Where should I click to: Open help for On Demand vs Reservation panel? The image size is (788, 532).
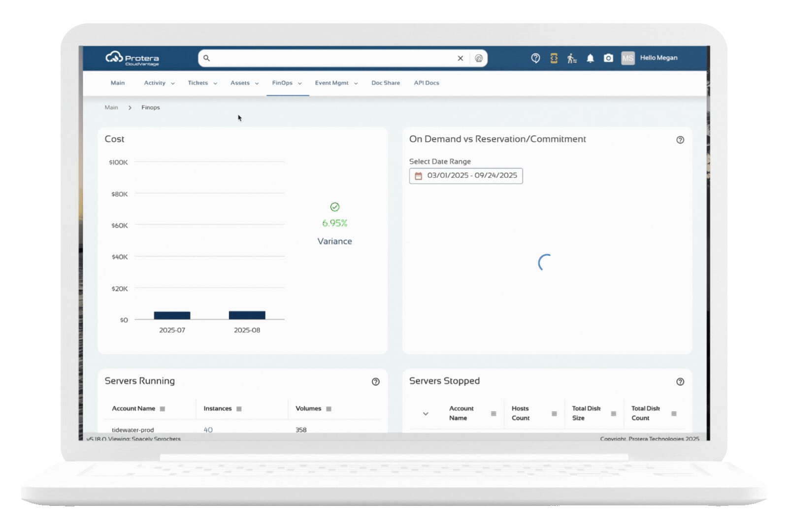coord(680,140)
